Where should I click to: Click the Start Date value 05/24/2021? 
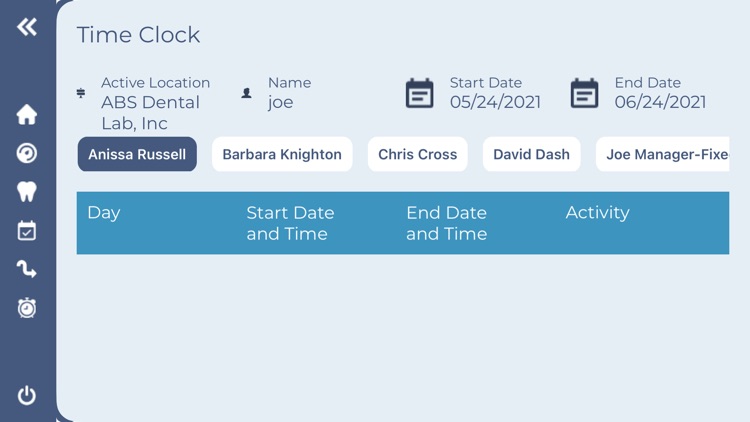495,102
